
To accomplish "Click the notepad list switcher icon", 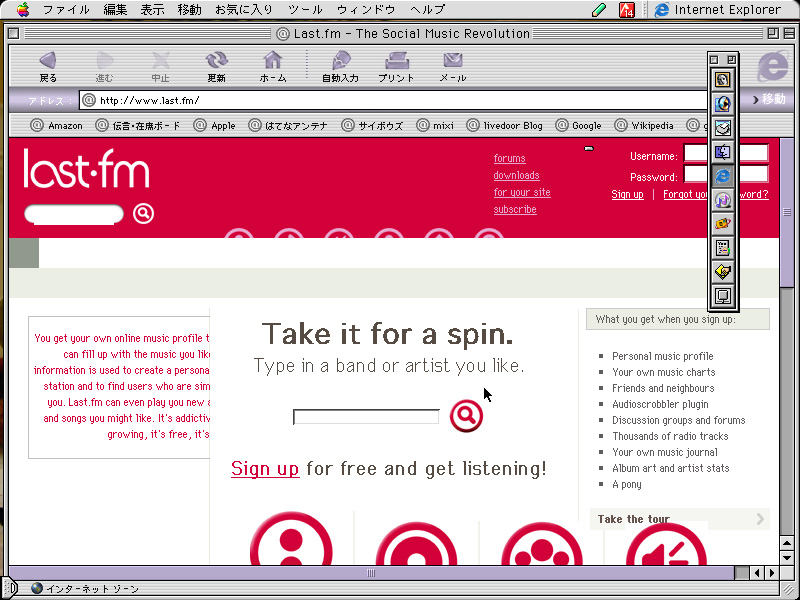I will point(722,248).
